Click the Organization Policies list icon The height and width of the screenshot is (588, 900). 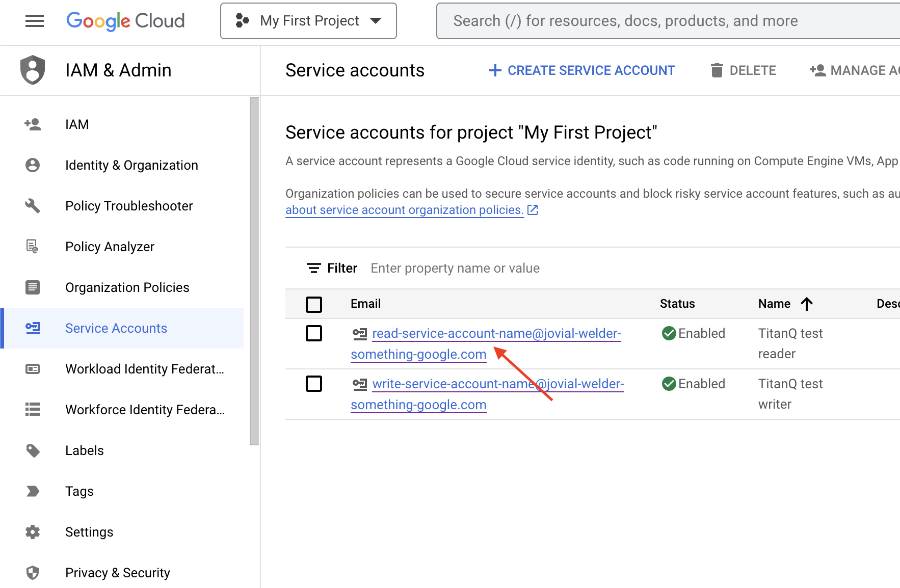pos(33,287)
